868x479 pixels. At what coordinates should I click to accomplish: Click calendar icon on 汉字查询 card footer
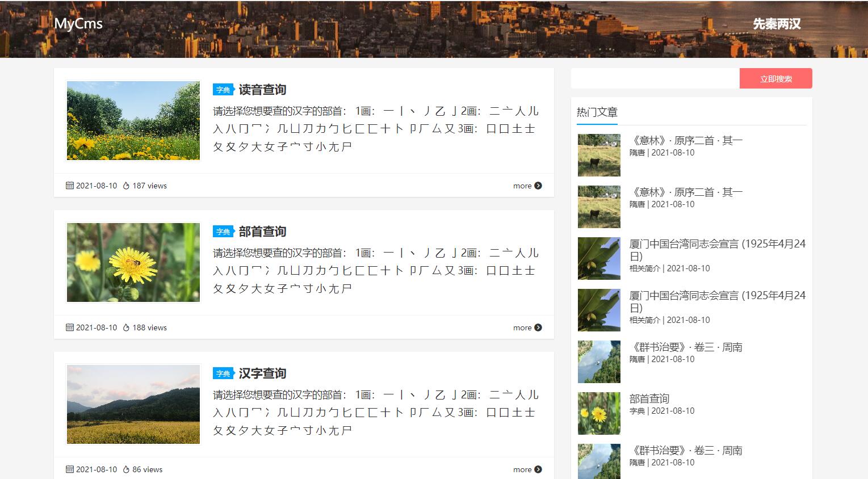(x=70, y=469)
